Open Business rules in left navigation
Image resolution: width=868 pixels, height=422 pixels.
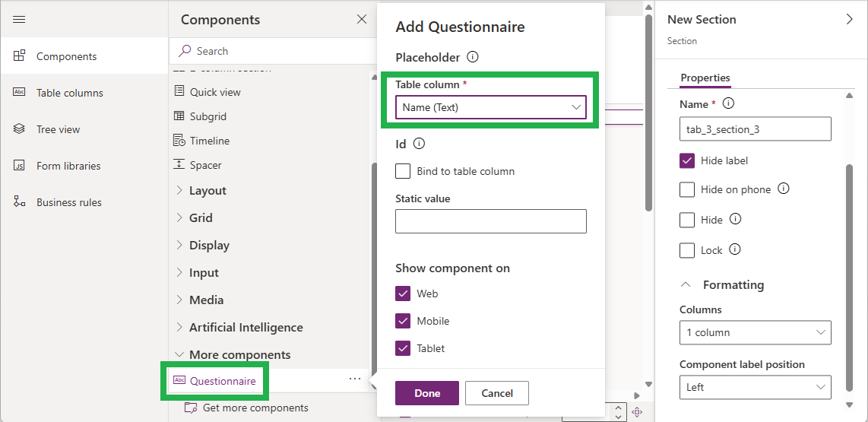coord(68,202)
